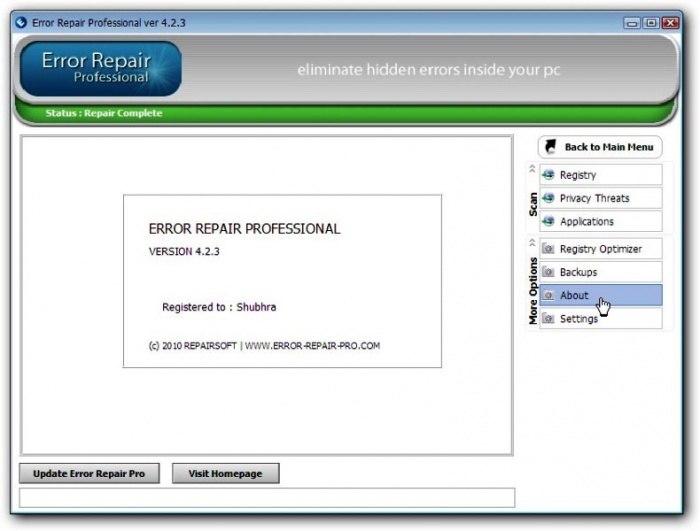
Task: Collapse the Scan section chevron
Action: coord(532,169)
